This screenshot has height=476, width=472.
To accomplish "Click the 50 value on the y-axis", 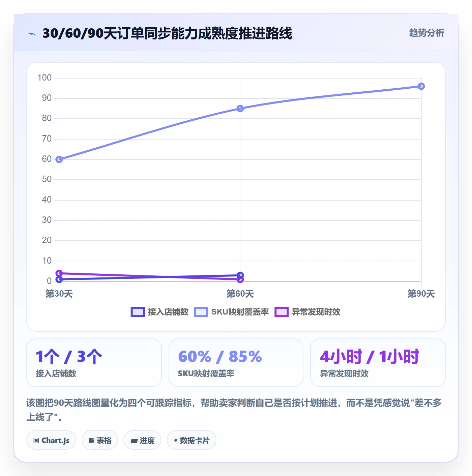I will pos(47,179).
